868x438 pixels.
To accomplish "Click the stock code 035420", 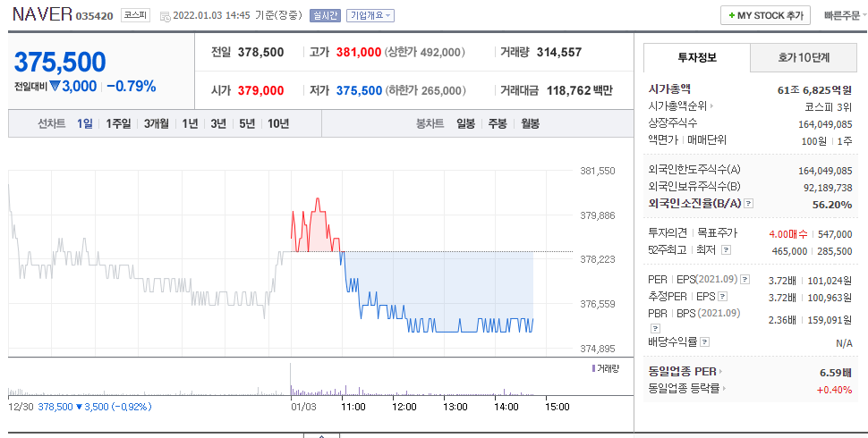I will [97, 16].
